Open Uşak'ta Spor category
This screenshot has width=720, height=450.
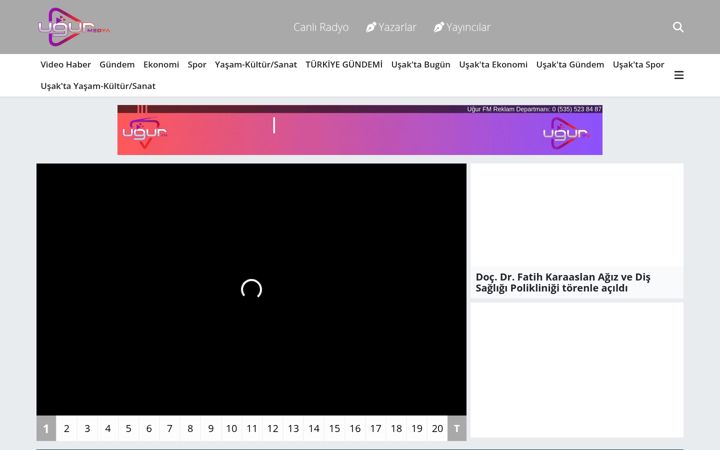point(638,65)
